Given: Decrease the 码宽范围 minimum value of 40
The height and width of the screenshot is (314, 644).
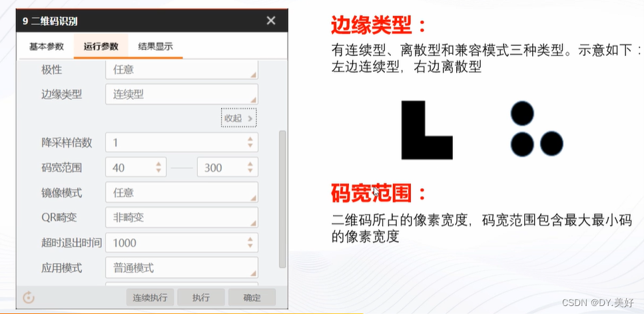Looking at the screenshot, I should click(x=159, y=171).
